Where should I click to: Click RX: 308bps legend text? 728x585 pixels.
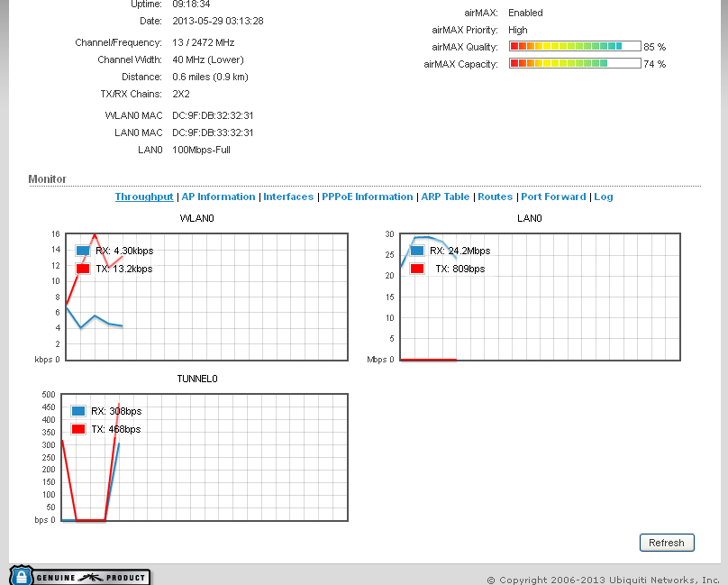coord(116,411)
